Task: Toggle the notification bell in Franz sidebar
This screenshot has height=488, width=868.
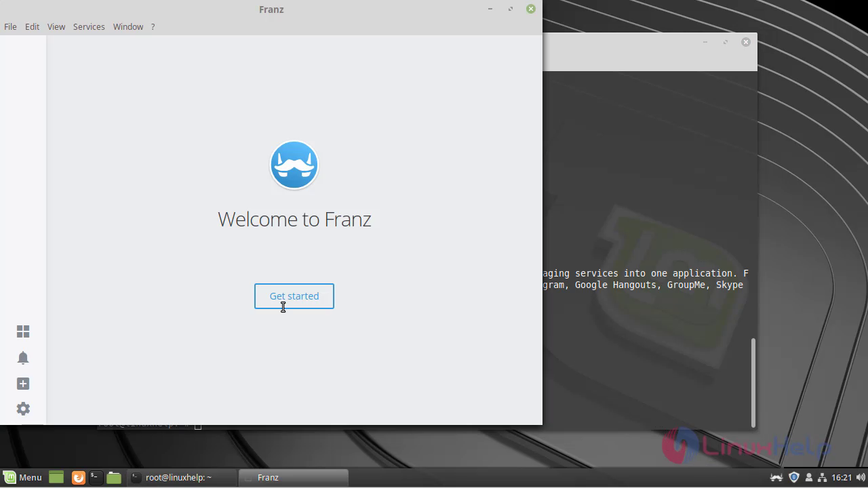Action: [23, 357]
